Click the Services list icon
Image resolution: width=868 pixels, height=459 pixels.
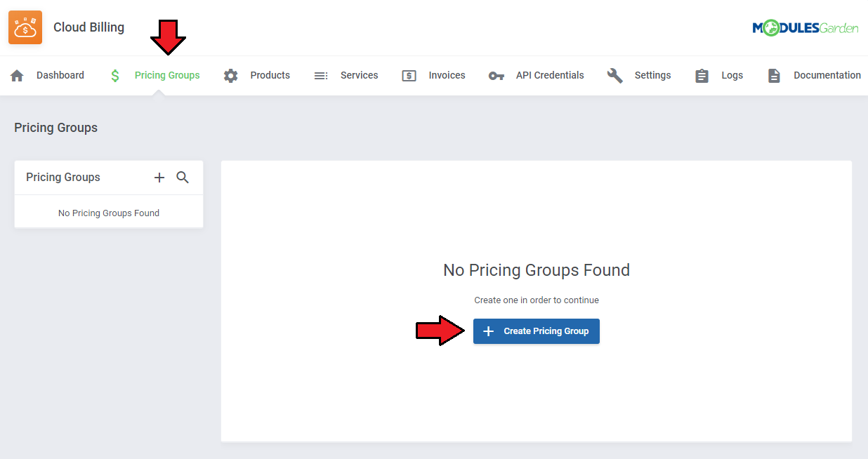pos(321,76)
